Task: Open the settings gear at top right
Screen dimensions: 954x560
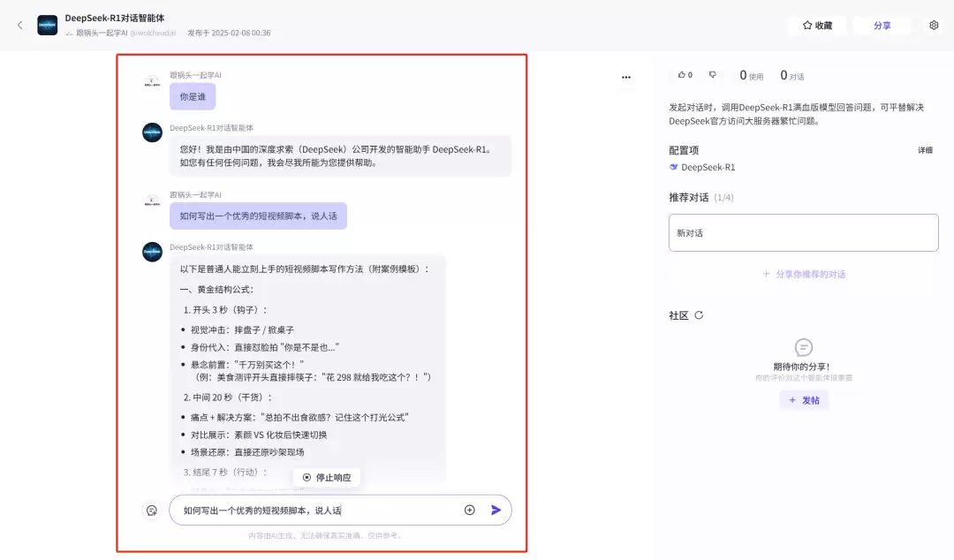Action: click(933, 25)
